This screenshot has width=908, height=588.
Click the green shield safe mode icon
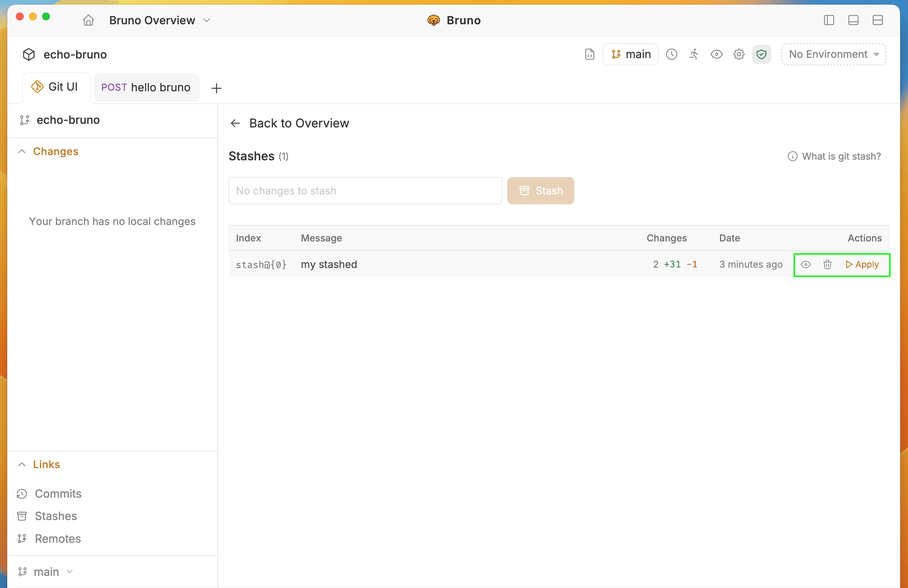coord(761,55)
